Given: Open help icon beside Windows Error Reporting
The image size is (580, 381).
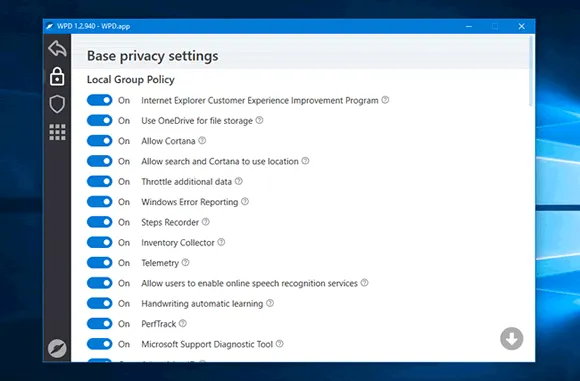Looking at the screenshot, I should pos(245,202).
